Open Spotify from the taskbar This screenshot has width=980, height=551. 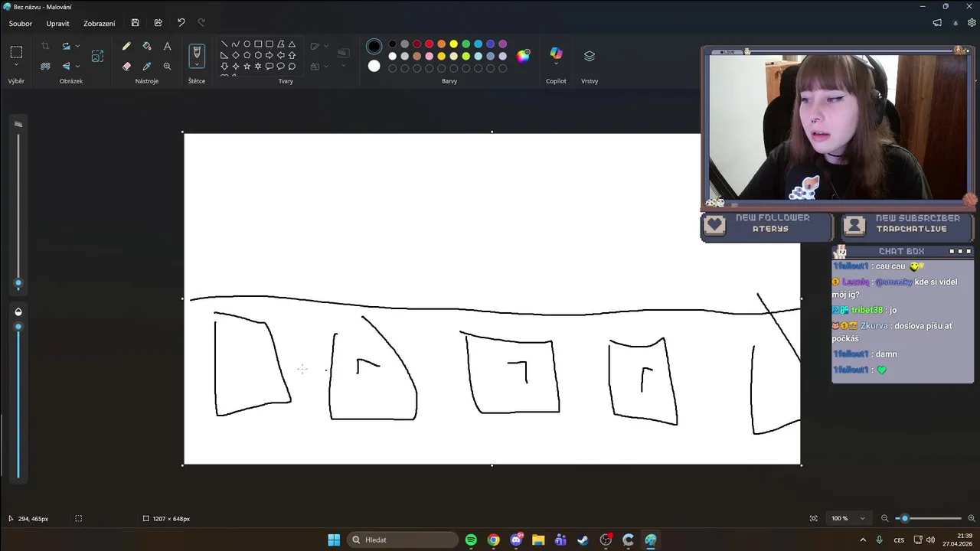pyautogui.click(x=471, y=540)
